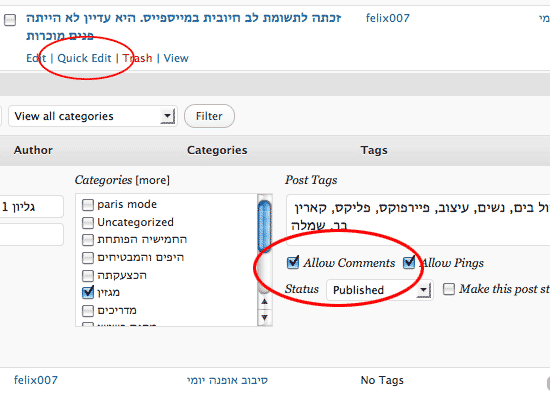Click the scroll up arrow in categories list
The height and width of the screenshot is (400, 550).
click(264, 302)
